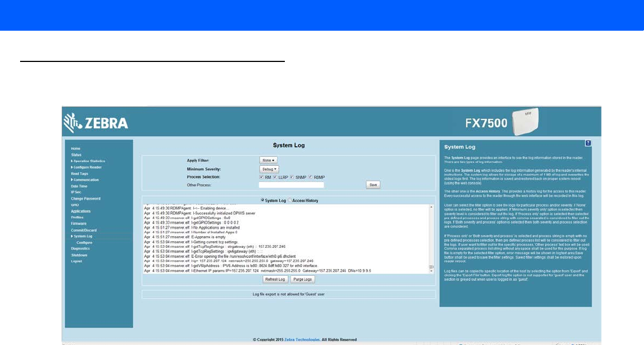Open the Status page

point(76,155)
